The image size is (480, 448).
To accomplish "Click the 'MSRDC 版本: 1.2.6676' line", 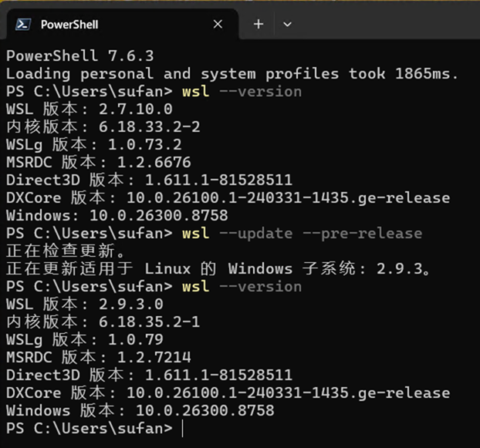I will tap(99, 163).
